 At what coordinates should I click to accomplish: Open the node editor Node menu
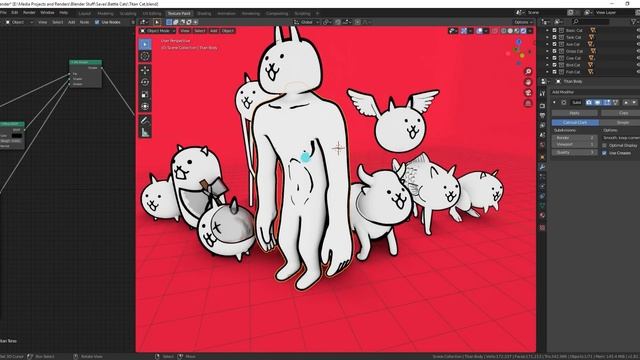point(84,22)
